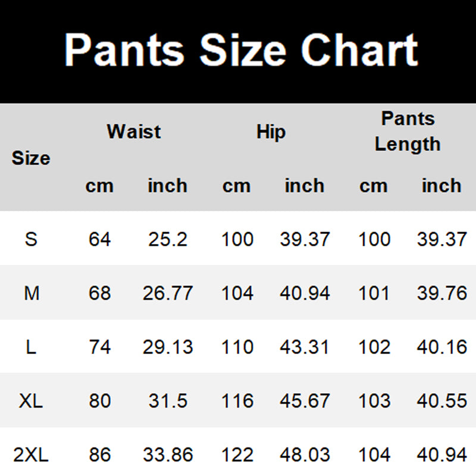Click the 45.67 hip inch value
476x476 pixels.
[305, 401]
